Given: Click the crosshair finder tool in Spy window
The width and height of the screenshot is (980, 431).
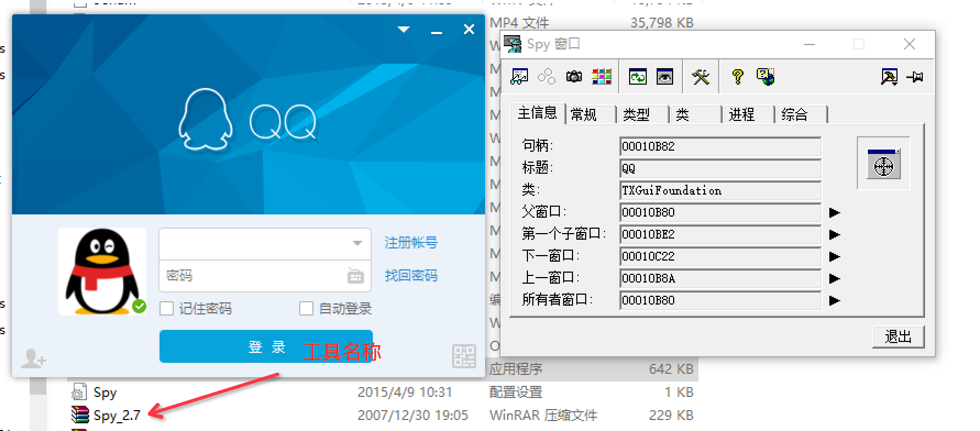Looking at the screenshot, I should click(884, 164).
